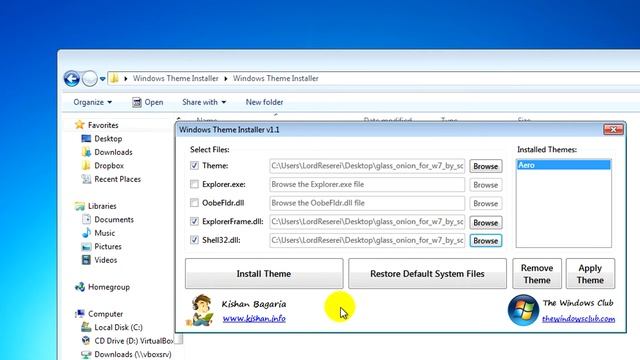Select second Windows Theme Installer breadcrumb
This screenshot has height=360, width=640.
coord(276,78)
